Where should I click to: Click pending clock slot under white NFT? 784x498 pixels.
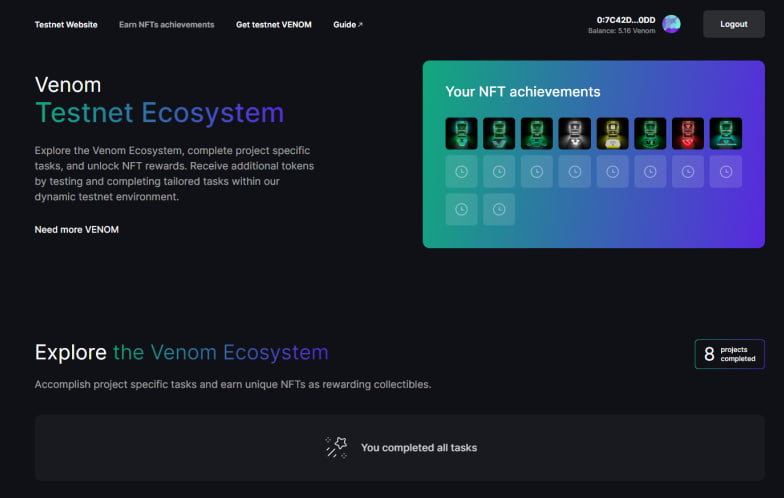pos(574,172)
